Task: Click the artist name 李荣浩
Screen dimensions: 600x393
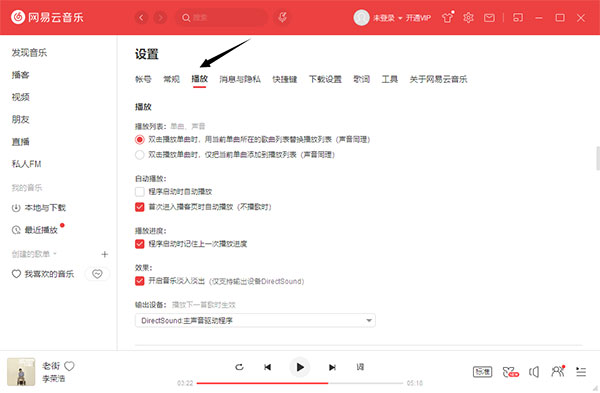Action: (x=54, y=379)
